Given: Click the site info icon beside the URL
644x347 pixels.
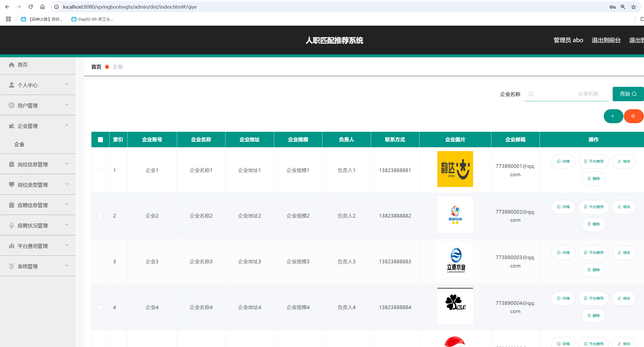Looking at the screenshot, I should pos(56,7).
